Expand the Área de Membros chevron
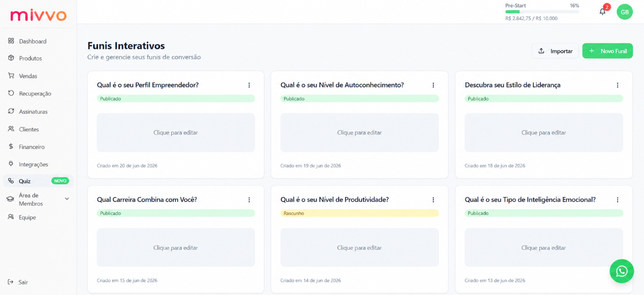This screenshot has width=644, height=295. (67, 199)
